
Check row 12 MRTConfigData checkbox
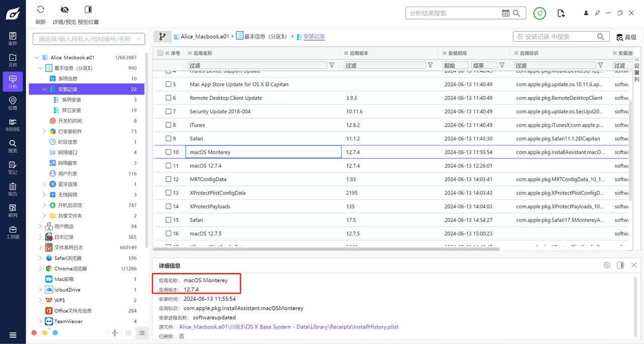pos(169,180)
